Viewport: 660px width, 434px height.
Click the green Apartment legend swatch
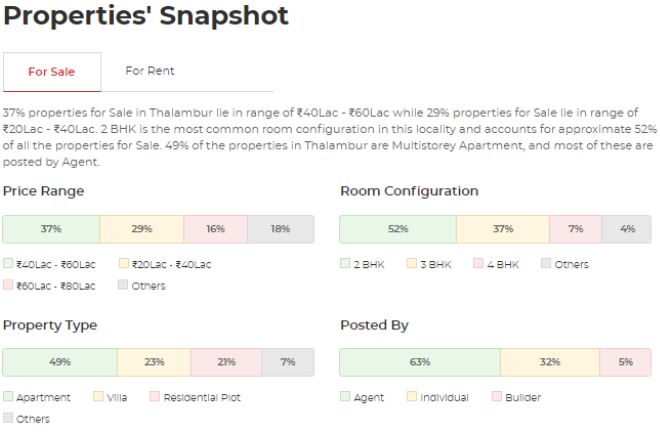[x=8, y=397]
